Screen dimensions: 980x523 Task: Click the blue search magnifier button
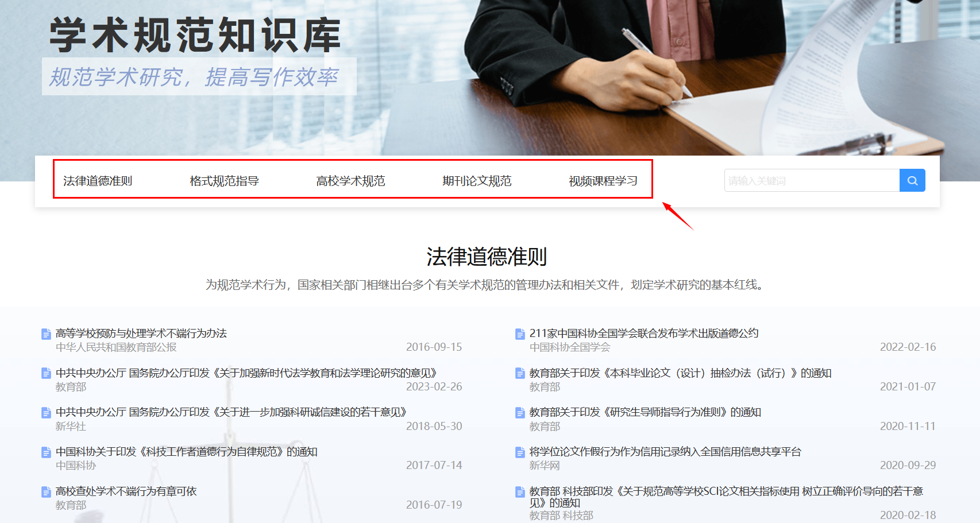pyautogui.click(x=912, y=180)
